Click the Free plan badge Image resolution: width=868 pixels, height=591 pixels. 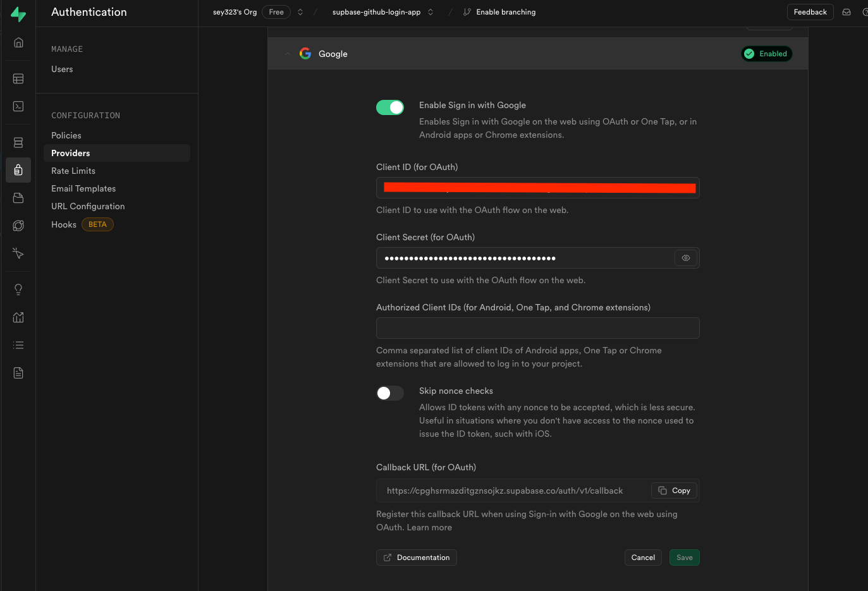(x=276, y=12)
